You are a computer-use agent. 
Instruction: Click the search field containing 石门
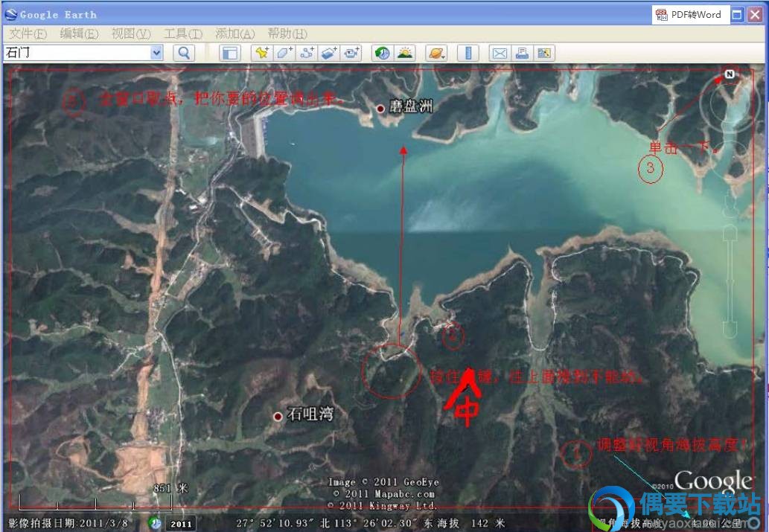(77, 53)
